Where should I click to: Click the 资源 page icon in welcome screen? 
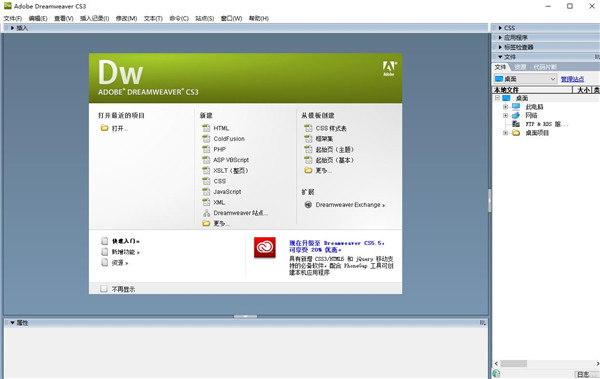(x=104, y=262)
